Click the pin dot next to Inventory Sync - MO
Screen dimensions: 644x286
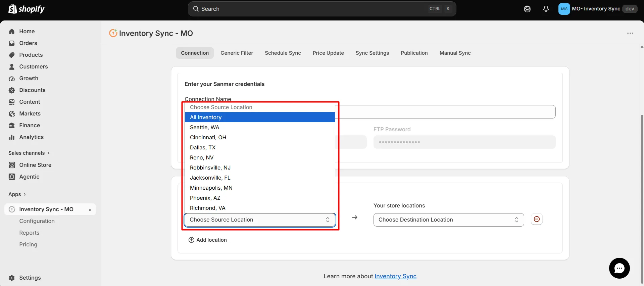[x=90, y=210]
